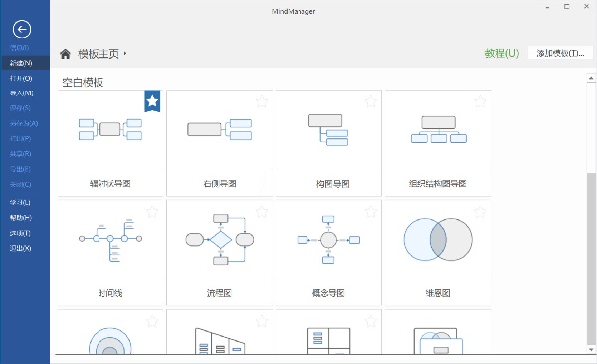Star the matrix grid template card
This screenshot has width=597, height=364.
click(x=371, y=322)
